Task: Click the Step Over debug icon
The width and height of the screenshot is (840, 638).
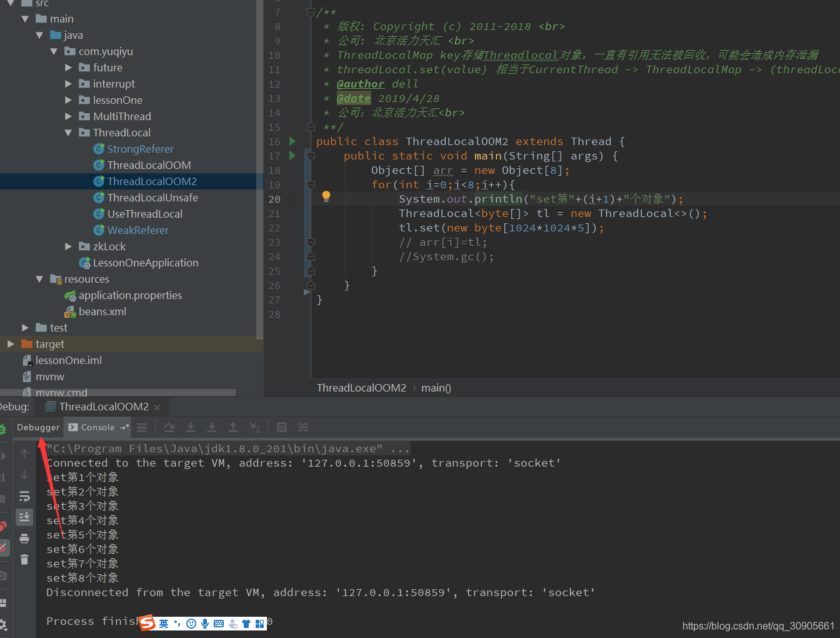Action: pyautogui.click(x=169, y=427)
